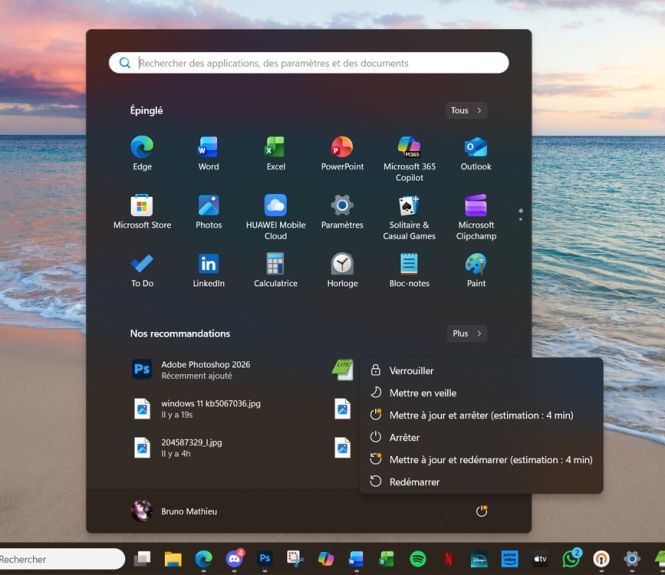Open Microsoft Store app
Viewport: 665px width, 575px height.
142,212
